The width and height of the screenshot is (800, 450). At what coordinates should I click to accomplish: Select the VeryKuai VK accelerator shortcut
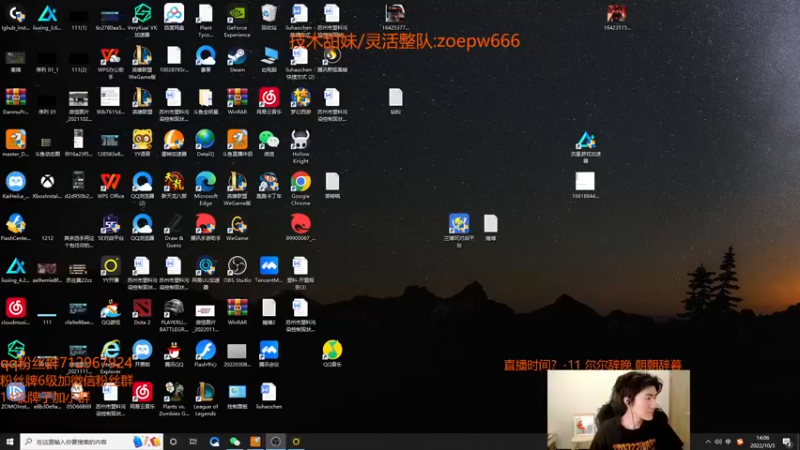point(142,20)
